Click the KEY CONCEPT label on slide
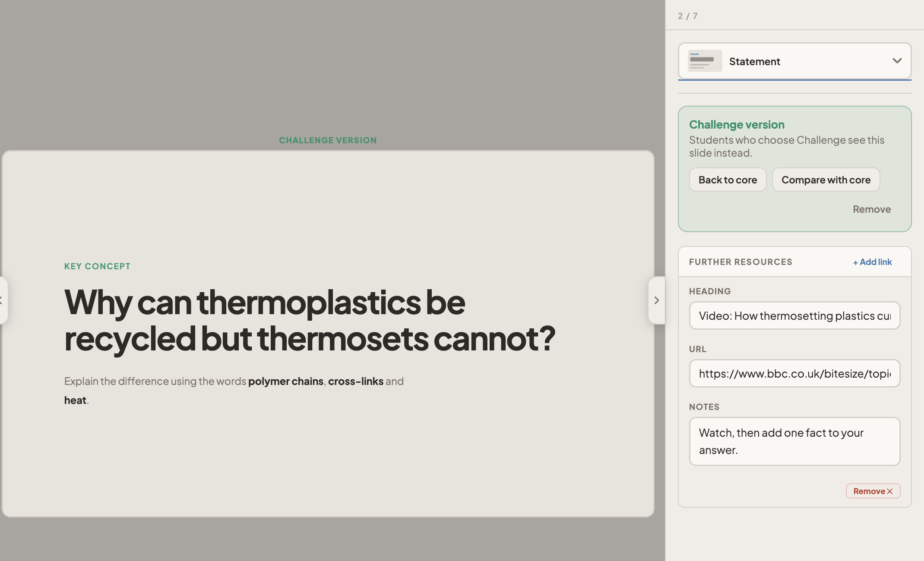 point(97,266)
